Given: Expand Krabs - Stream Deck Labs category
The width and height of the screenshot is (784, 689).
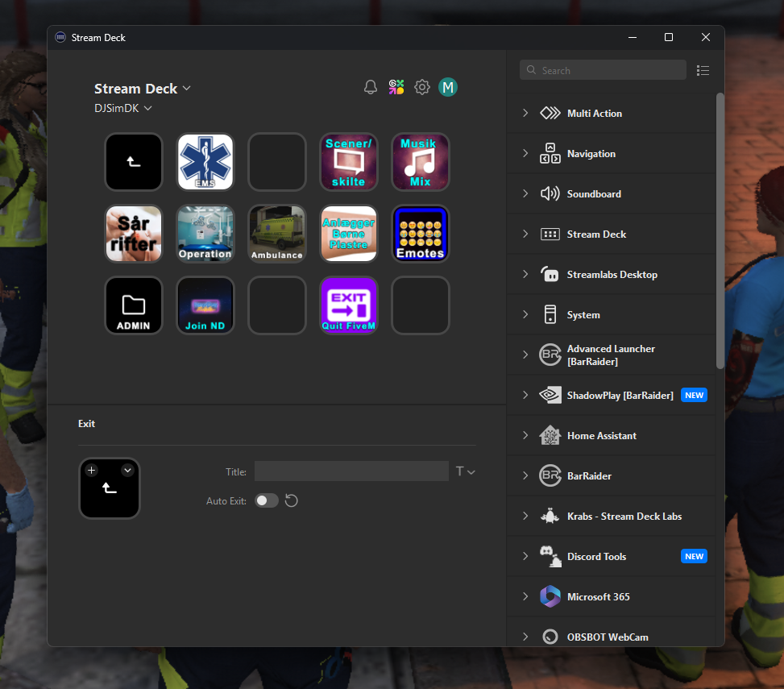Looking at the screenshot, I should point(525,516).
